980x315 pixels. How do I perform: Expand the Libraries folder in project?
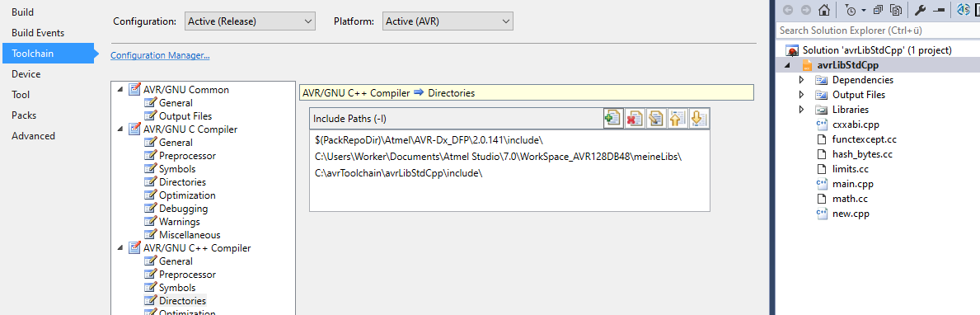point(802,110)
